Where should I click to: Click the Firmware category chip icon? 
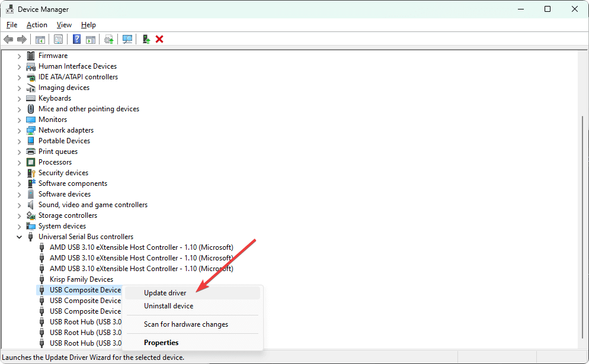click(31, 56)
